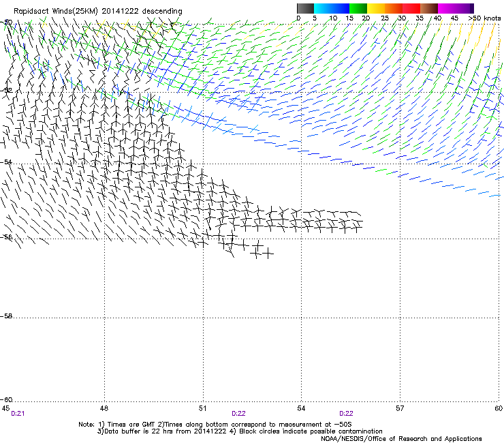Image resolution: width=504 pixels, height=443 pixels.
Task: Click the 'Data buffer is 22 hrs' note line
Action: [x=240, y=431]
